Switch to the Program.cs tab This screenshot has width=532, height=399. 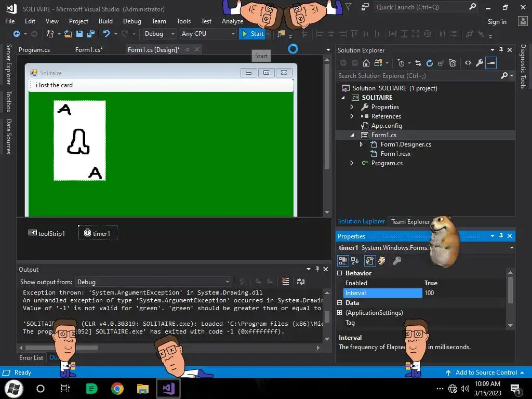(x=34, y=50)
